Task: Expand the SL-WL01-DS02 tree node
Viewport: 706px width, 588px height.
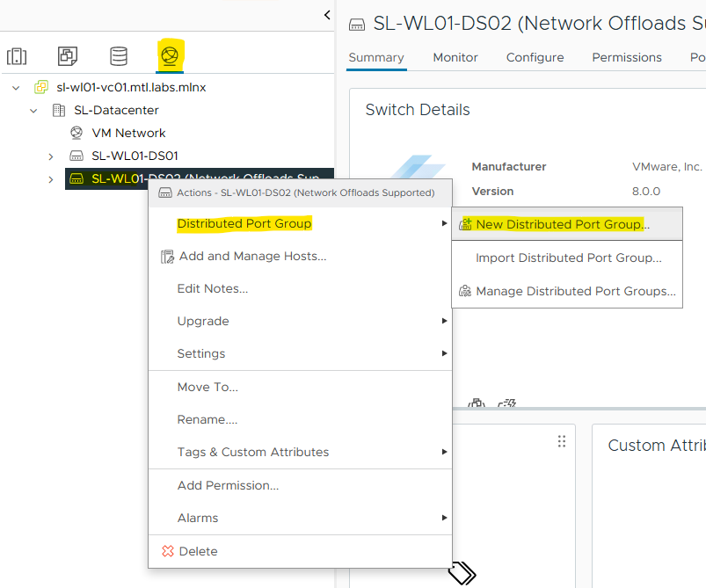Action: point(51,179)
